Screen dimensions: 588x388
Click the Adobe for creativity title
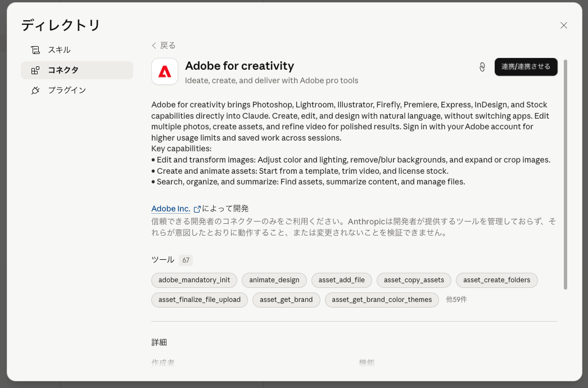point(239,66)
